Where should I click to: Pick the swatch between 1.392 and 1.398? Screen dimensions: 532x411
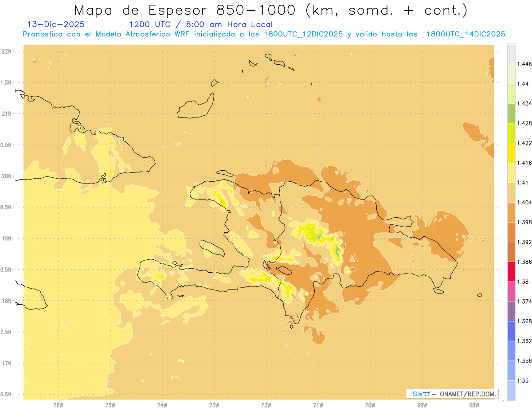(511, 232)
